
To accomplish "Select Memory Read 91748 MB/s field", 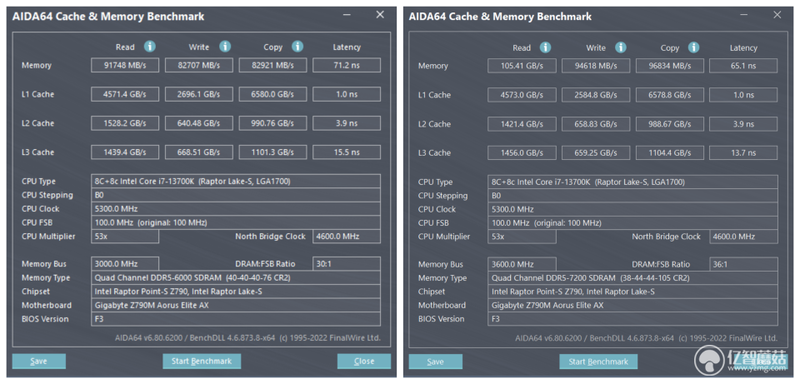I will tap(125, 65).
